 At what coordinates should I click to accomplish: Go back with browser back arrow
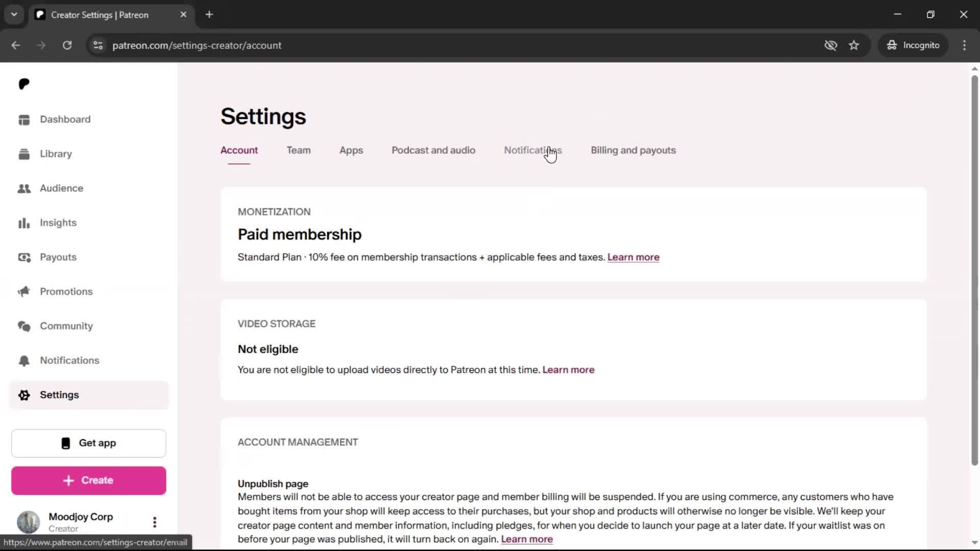click(16, 45)
